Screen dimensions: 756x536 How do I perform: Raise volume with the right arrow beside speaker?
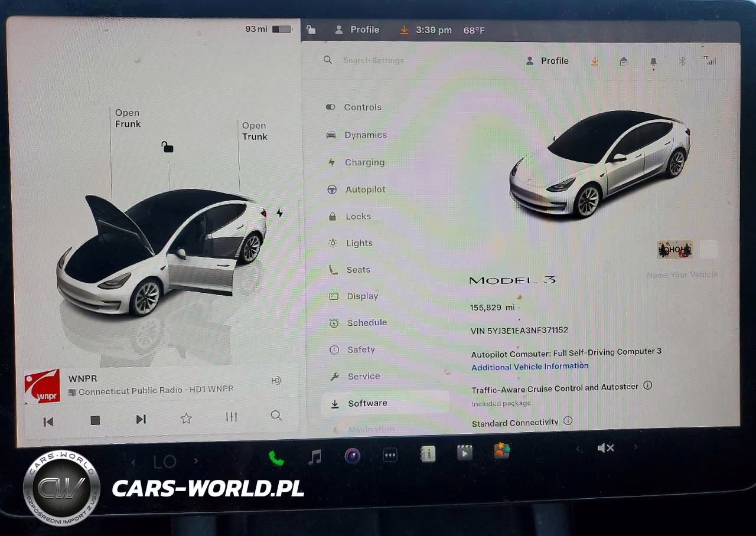tap(636, 447)
